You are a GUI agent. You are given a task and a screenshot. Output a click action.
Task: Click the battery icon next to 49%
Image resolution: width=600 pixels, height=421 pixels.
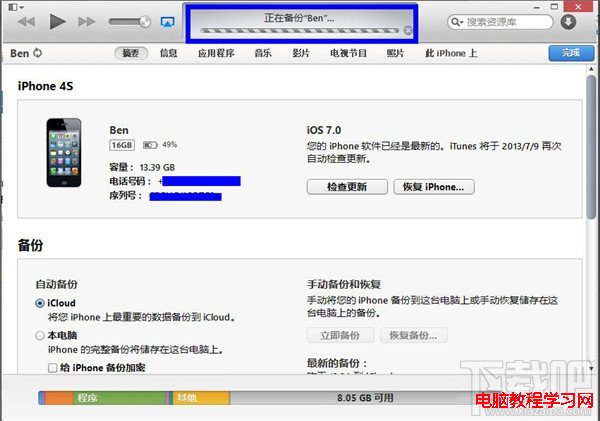150,145
